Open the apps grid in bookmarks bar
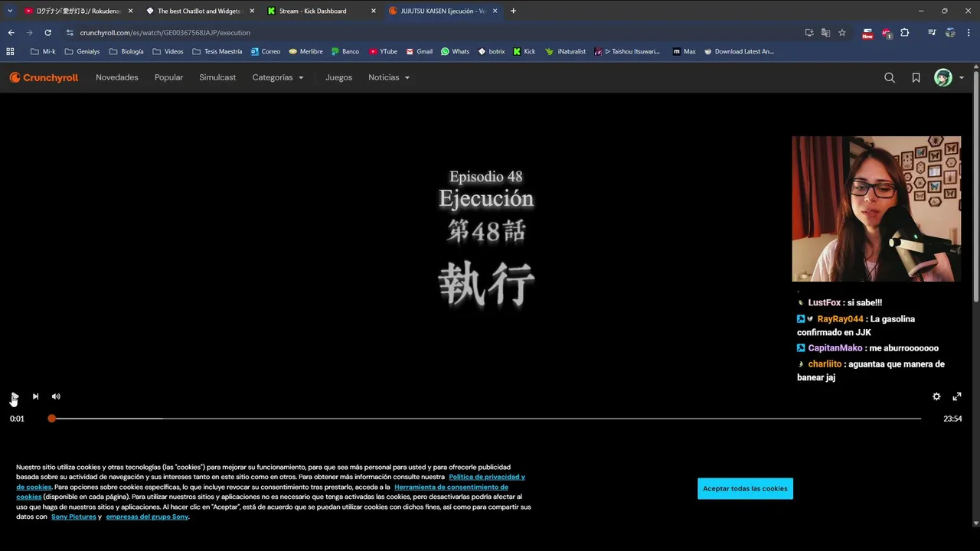Screen dimensions: 980x551 coord(10,51)
